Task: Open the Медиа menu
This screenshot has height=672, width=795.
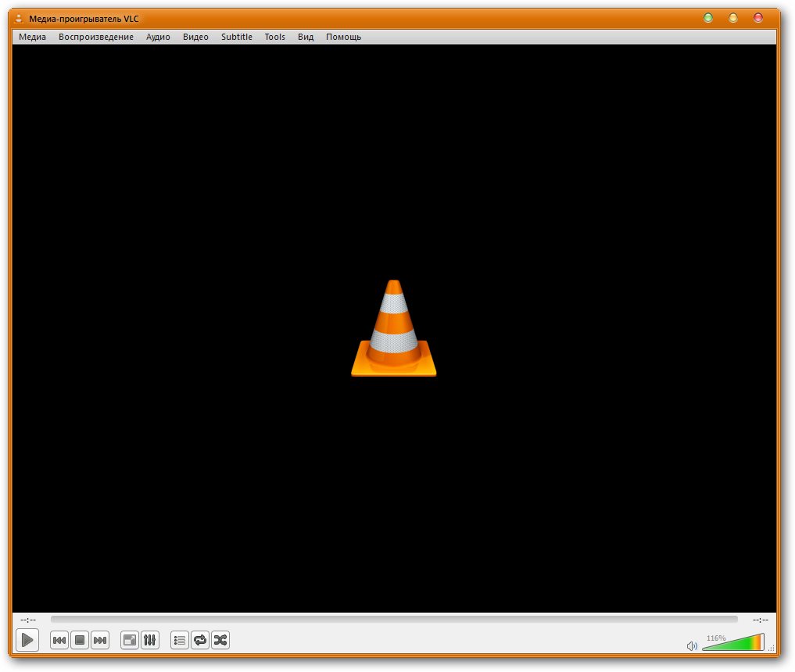Action: [x=33, y=37]
